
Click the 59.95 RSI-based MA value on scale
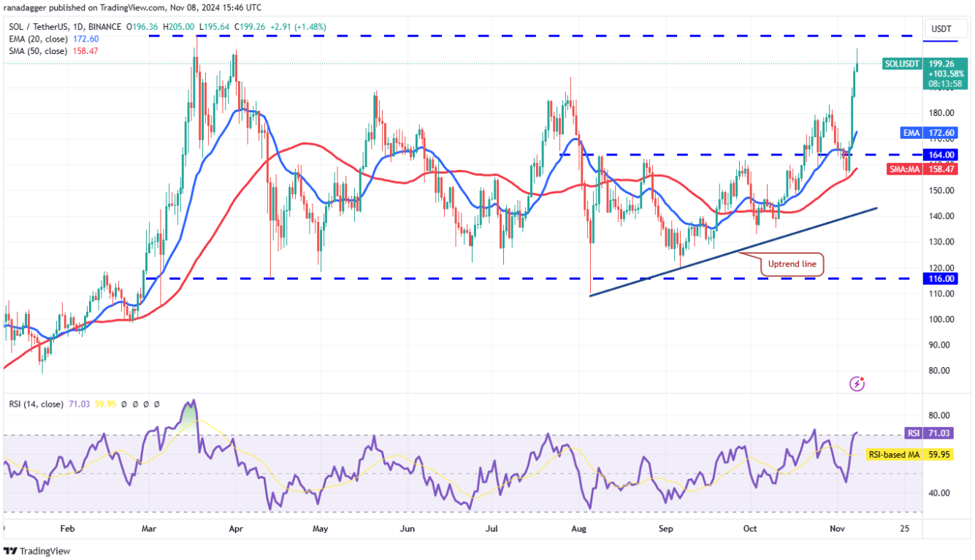pyautogui.click(x=939, y=455)
